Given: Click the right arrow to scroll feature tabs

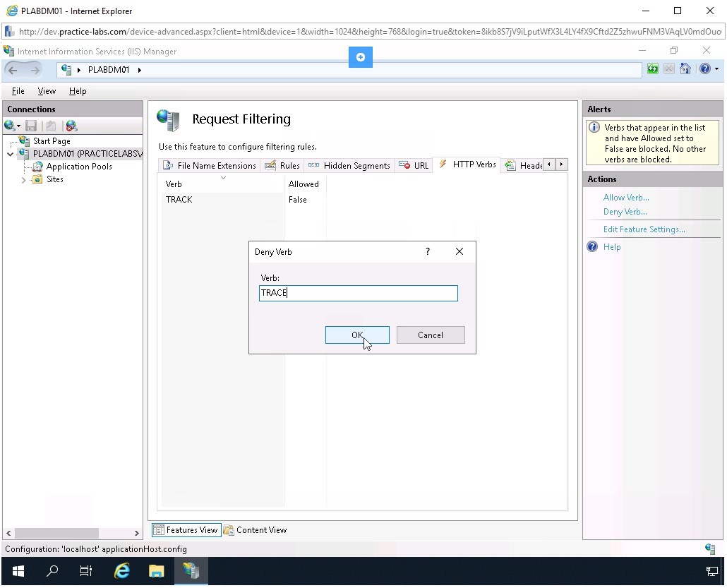Looking at the screenshot, I should point(561,164).
